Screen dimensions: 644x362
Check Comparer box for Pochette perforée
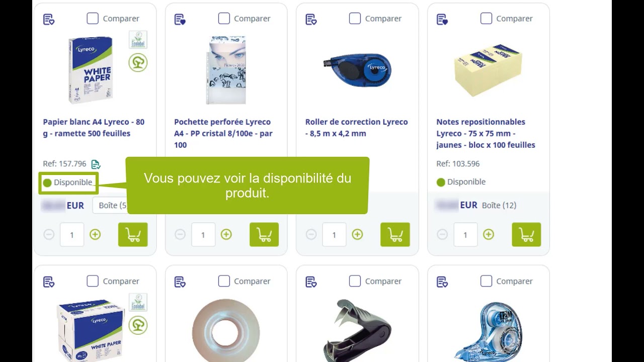click(x=224, y=19)
